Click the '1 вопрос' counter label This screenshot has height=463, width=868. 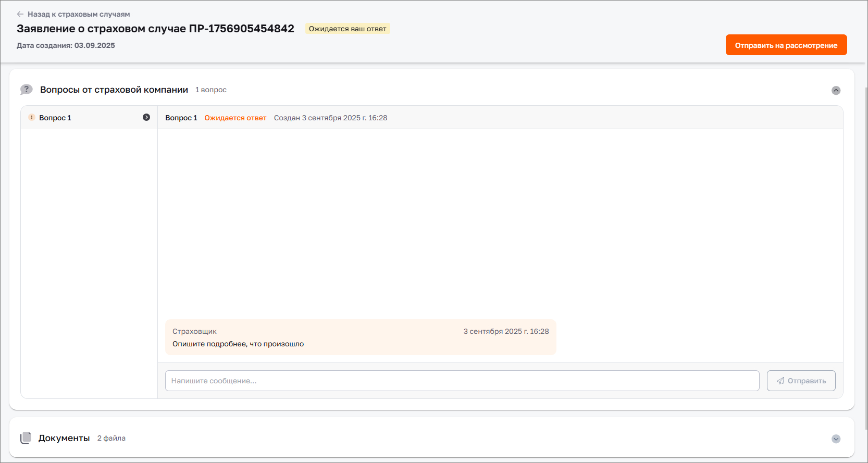(211, 90)
